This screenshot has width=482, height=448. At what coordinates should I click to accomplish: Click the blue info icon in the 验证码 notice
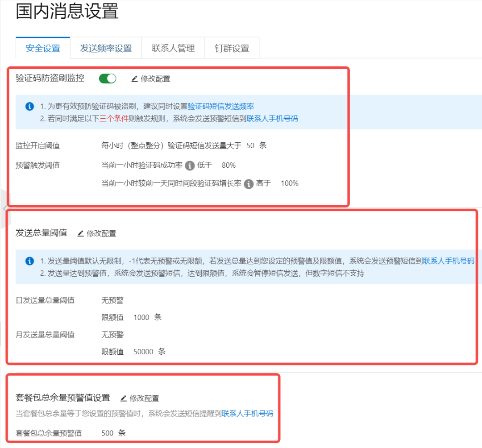pos(29,106)
